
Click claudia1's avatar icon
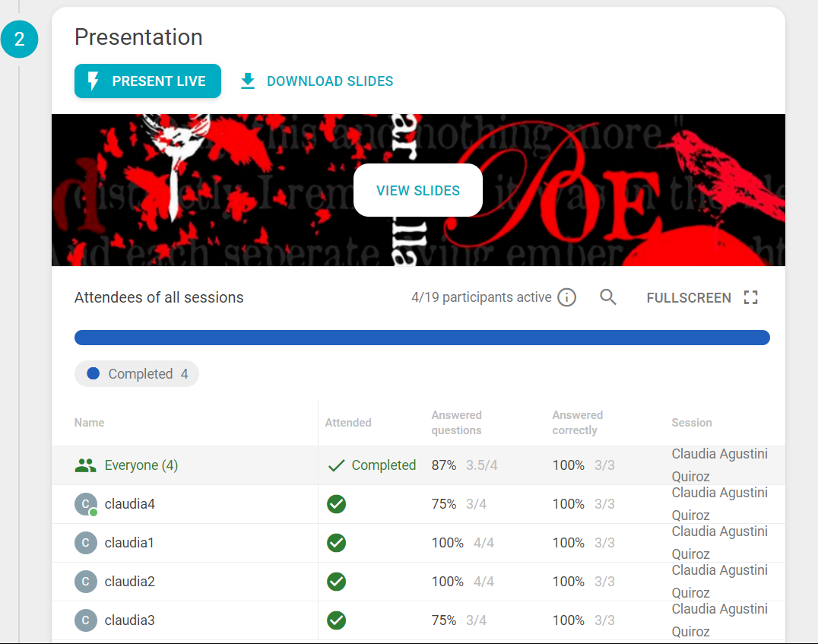coord(86,543)
